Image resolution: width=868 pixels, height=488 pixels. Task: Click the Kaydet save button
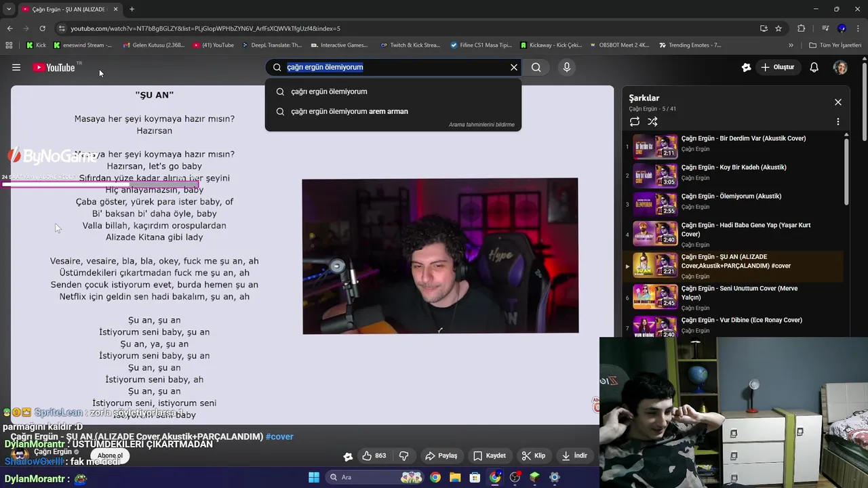489,455
